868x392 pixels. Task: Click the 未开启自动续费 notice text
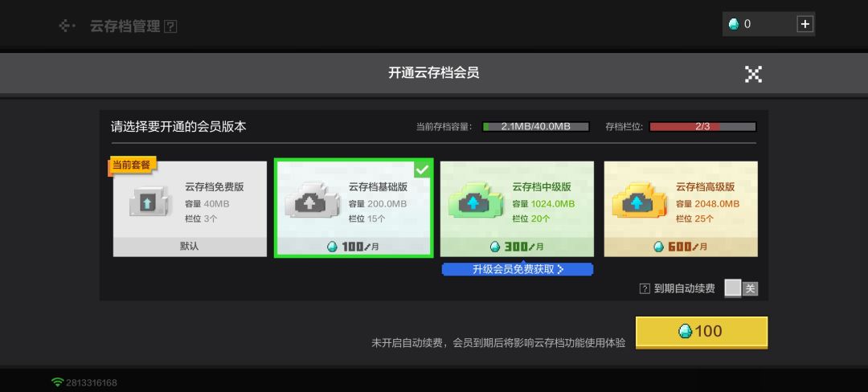[x=498, y=343]
